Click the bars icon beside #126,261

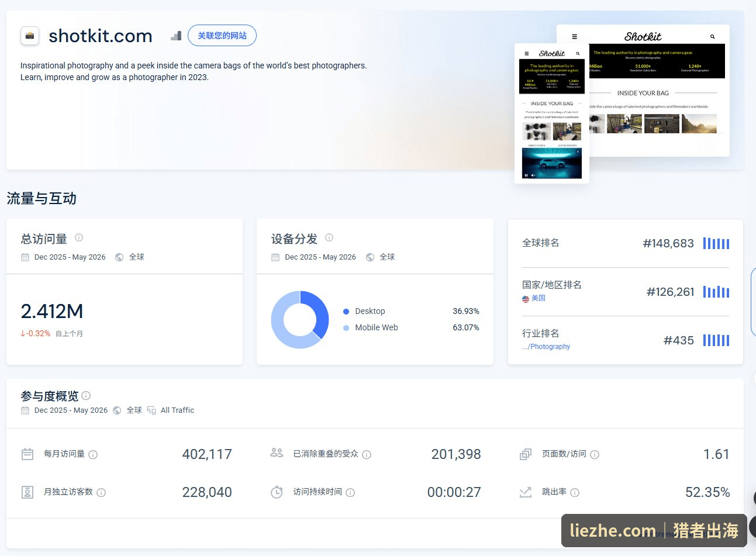[716, 292]
